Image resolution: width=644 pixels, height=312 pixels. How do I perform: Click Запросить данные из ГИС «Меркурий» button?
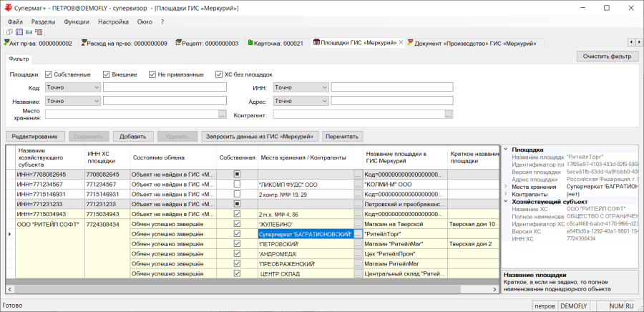tap(260, 136)
